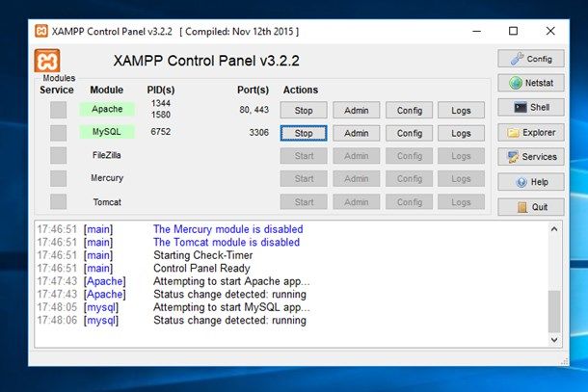
Task: Click the Tomcat Admin button
Action: pos(357,202)
